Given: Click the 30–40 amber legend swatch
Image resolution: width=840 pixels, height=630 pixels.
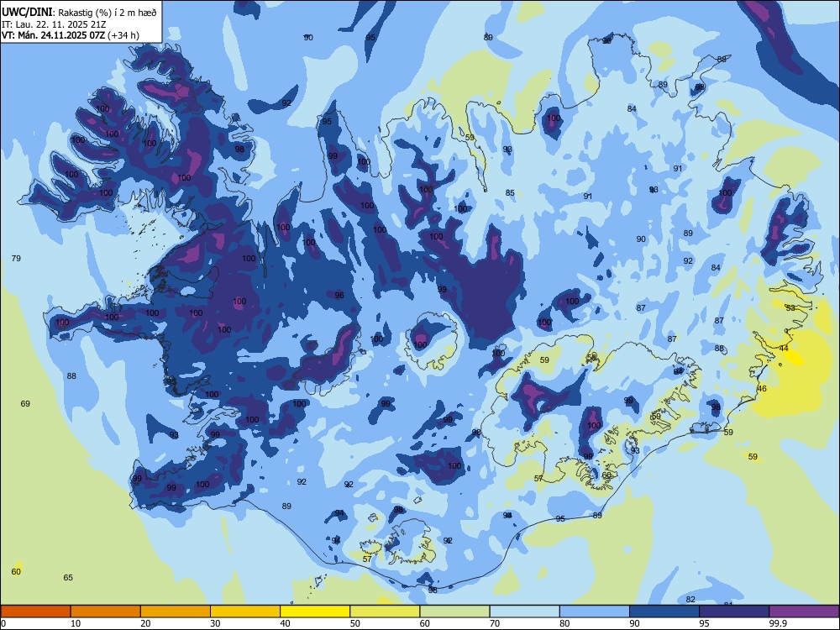Looking at the screenshot, I should tap(245, 612).
